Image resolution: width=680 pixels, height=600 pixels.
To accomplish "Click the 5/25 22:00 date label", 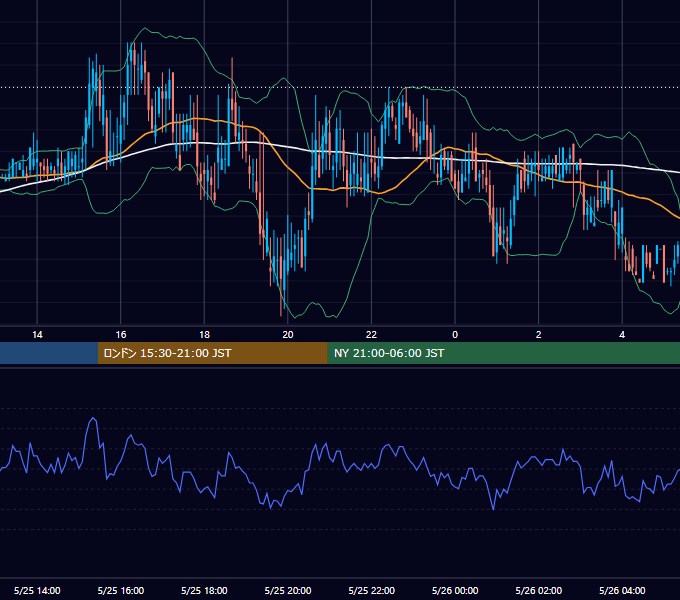I will (x=371, y=590).
